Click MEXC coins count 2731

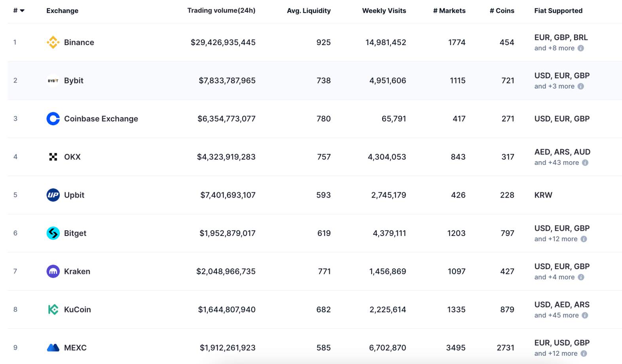(506, 348)
